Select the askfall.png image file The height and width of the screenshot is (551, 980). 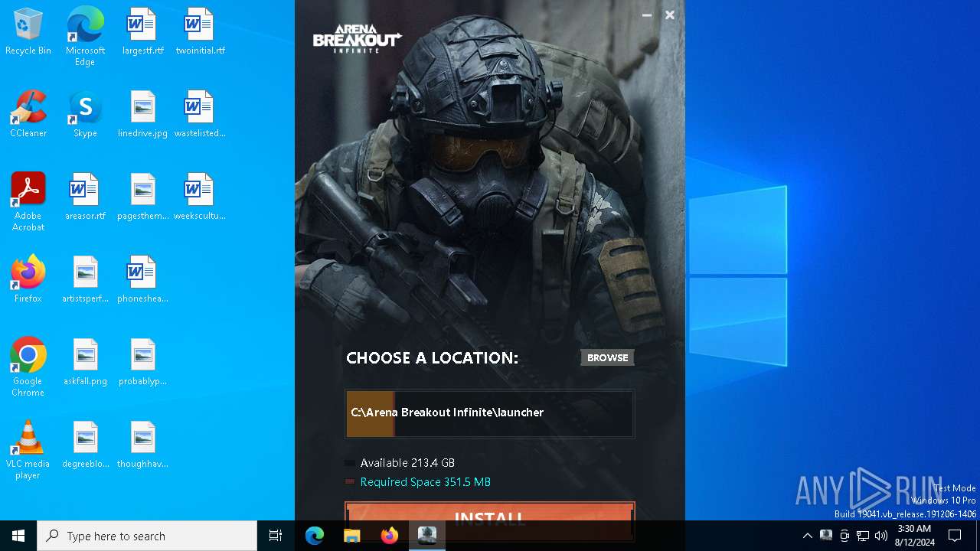[x=85, y=363]
